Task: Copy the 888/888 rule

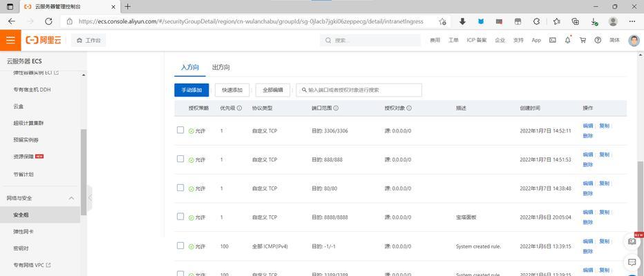Action: pyautogui.click(x=604, y=155)
